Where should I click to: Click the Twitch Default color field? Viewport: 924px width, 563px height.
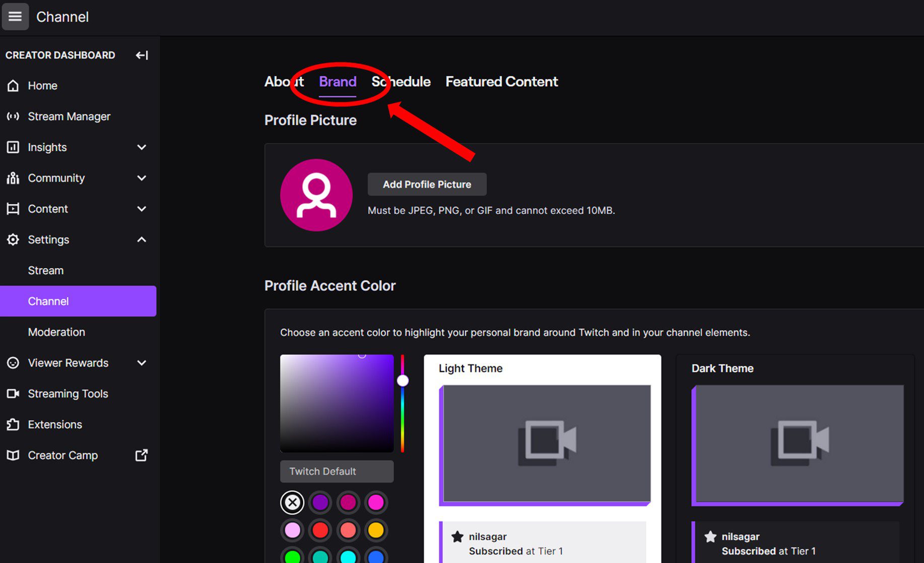coord(337,471)
